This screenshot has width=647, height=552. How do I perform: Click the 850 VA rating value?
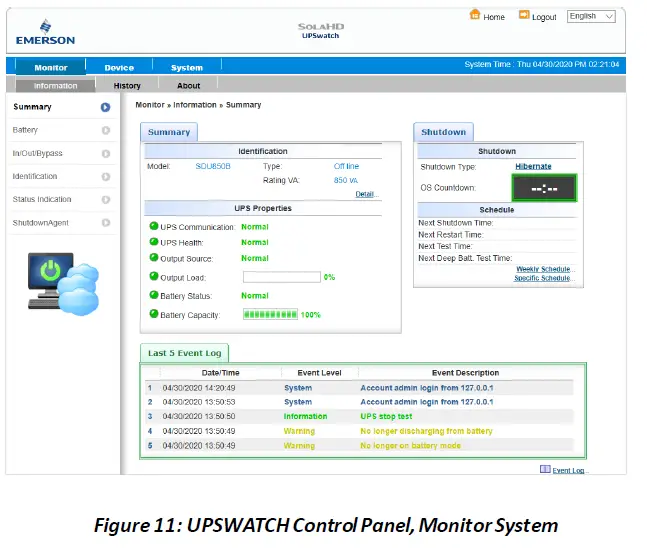tap(346, 180)
